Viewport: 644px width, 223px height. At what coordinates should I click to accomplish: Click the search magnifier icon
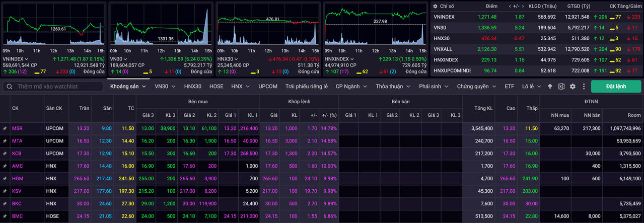[x=10, y=87]
